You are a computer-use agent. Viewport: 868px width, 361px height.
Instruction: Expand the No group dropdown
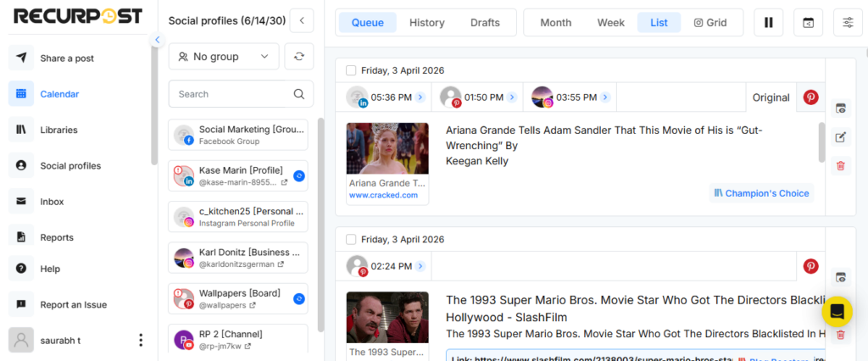click(x=224, y=57)
